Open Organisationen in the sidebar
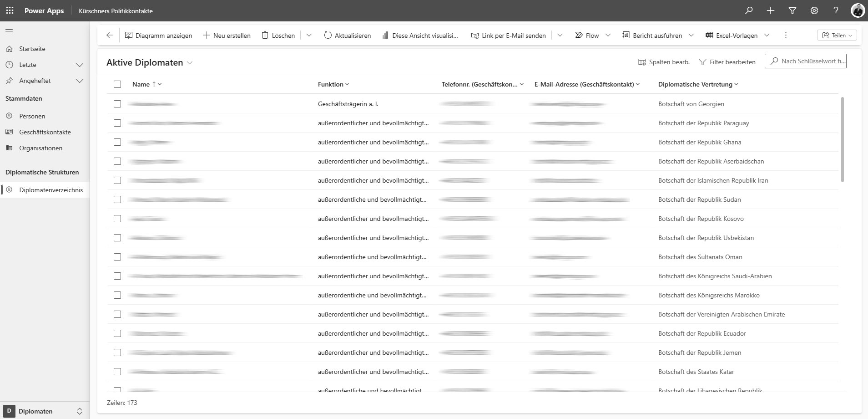 40,148
